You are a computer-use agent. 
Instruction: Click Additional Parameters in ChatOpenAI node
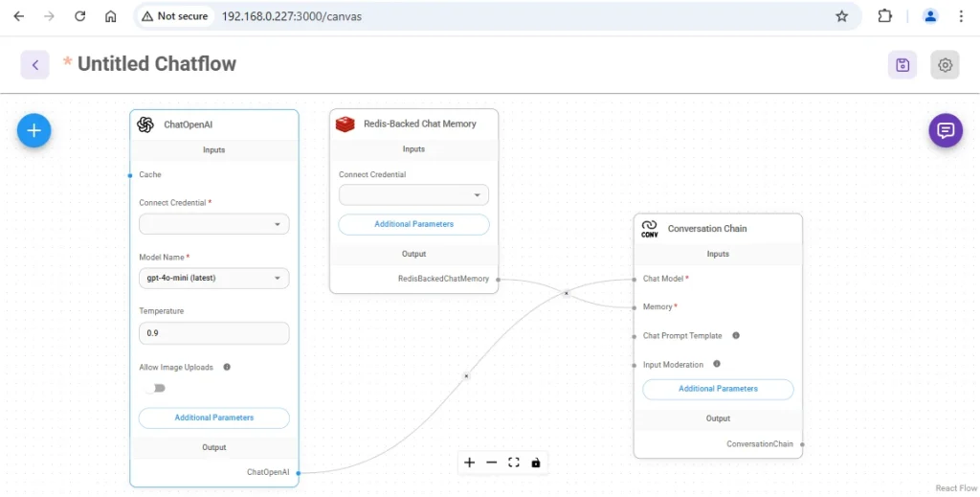click(x=213, y=418)
